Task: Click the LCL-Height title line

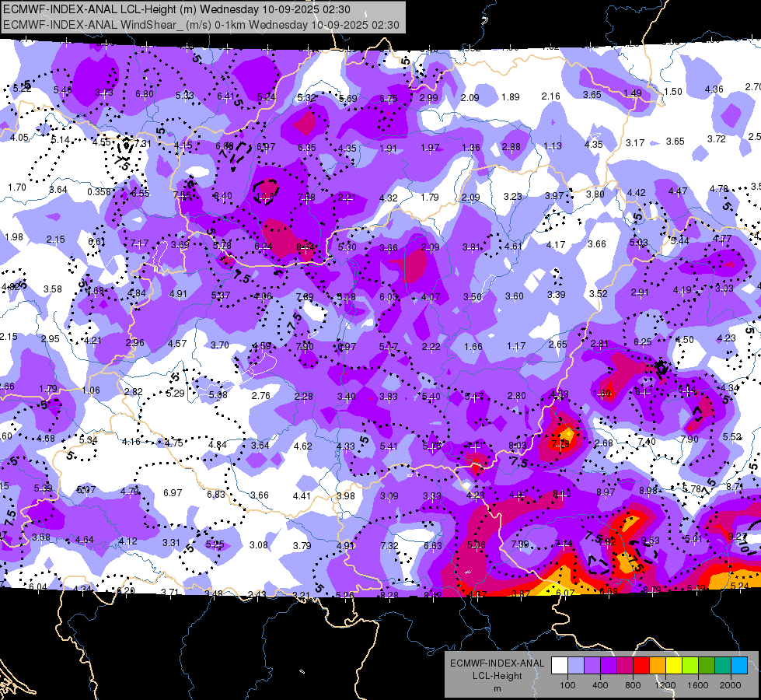Action: 176,9
